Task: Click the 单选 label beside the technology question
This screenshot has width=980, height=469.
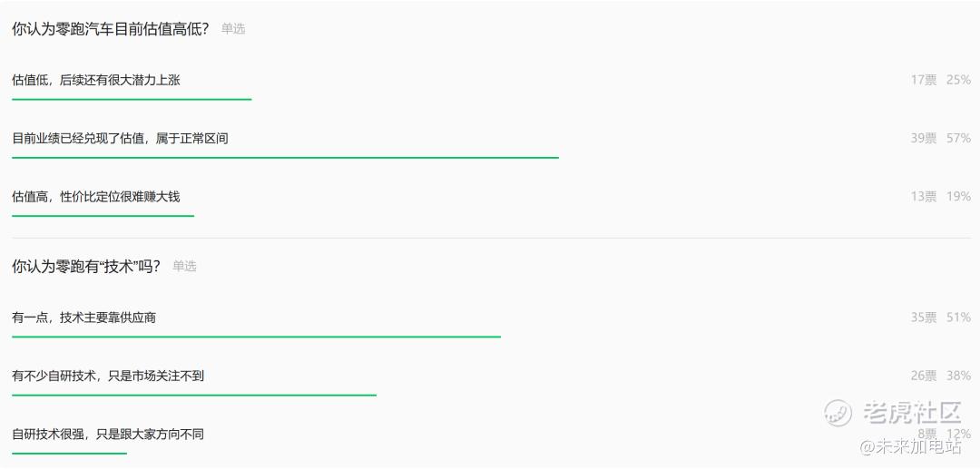Action: tap(184, 267)
